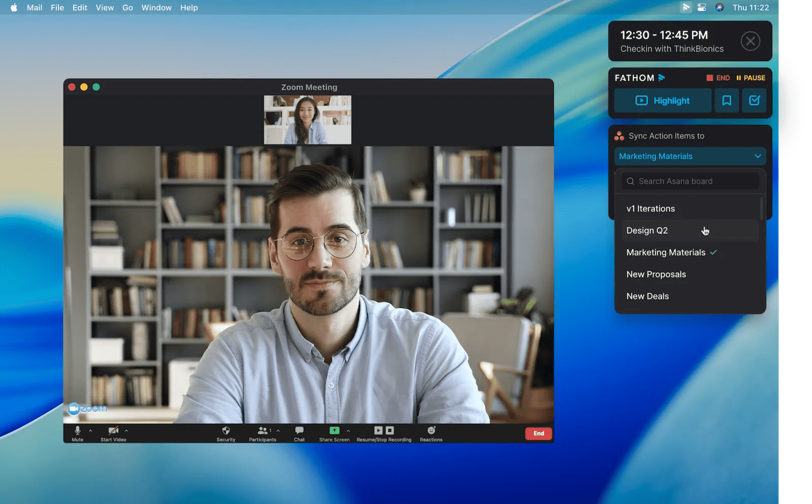Image resolution: width=812 pixels, height=504 pixels.
Task: Expand audio options arrow beside Mute
Action: tap(91, 430)
